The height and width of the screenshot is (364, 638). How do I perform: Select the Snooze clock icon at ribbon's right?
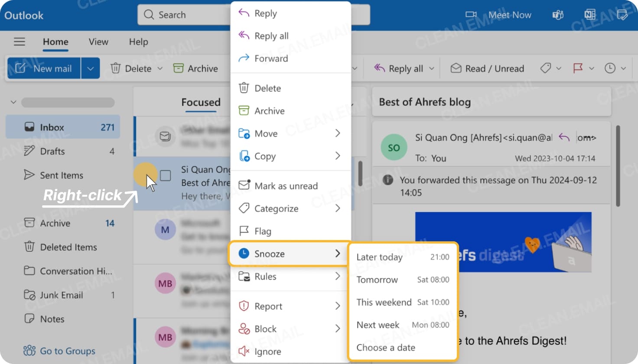610,68
